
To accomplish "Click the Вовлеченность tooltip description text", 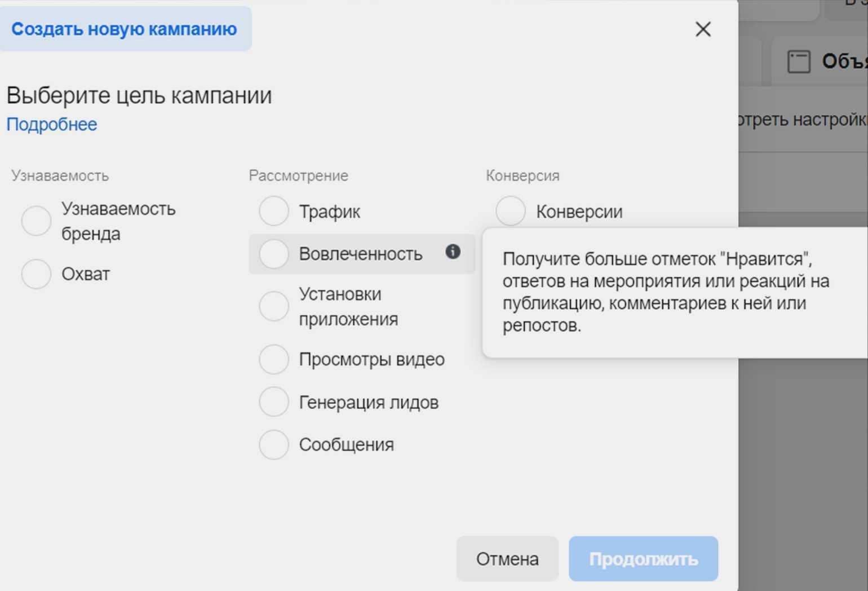I will 665,292.
